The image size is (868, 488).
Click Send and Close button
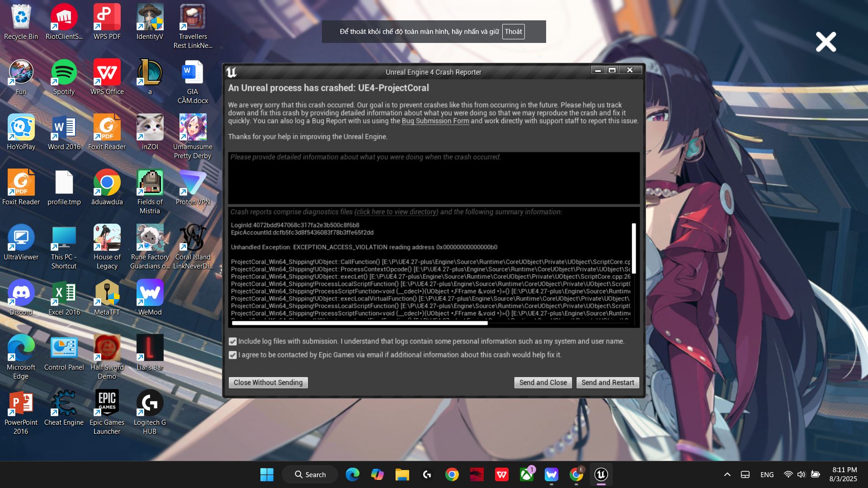(x=542, y=383)
